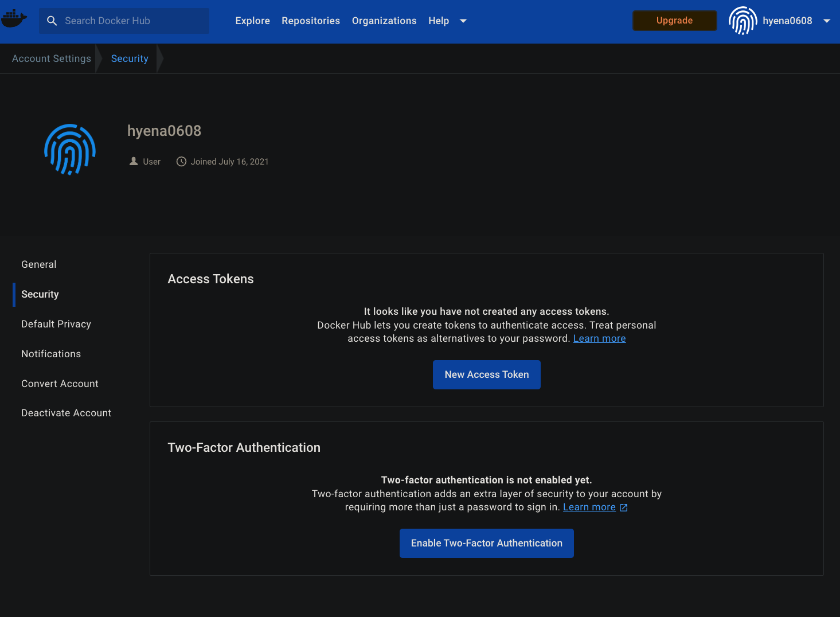Screen dimensions: 840x617
Task: Open Organizations in the top navigation
Action: pos(384,21)
